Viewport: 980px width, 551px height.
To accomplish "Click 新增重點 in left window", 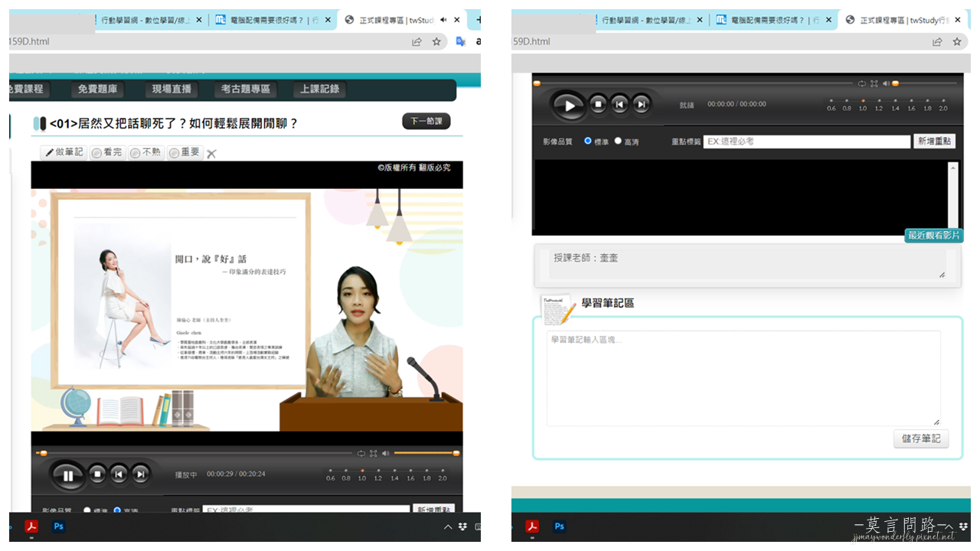I will pyautogui.click(x=433, y=510).
